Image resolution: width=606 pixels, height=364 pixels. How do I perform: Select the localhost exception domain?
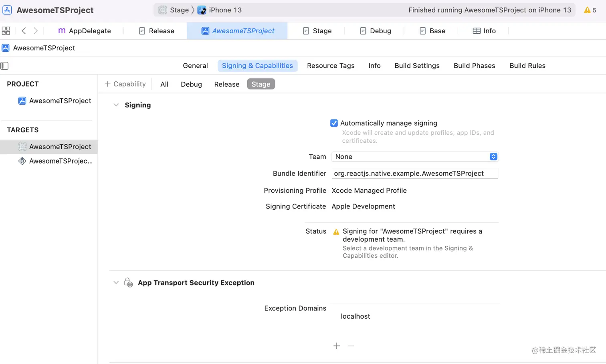point(356,316)
